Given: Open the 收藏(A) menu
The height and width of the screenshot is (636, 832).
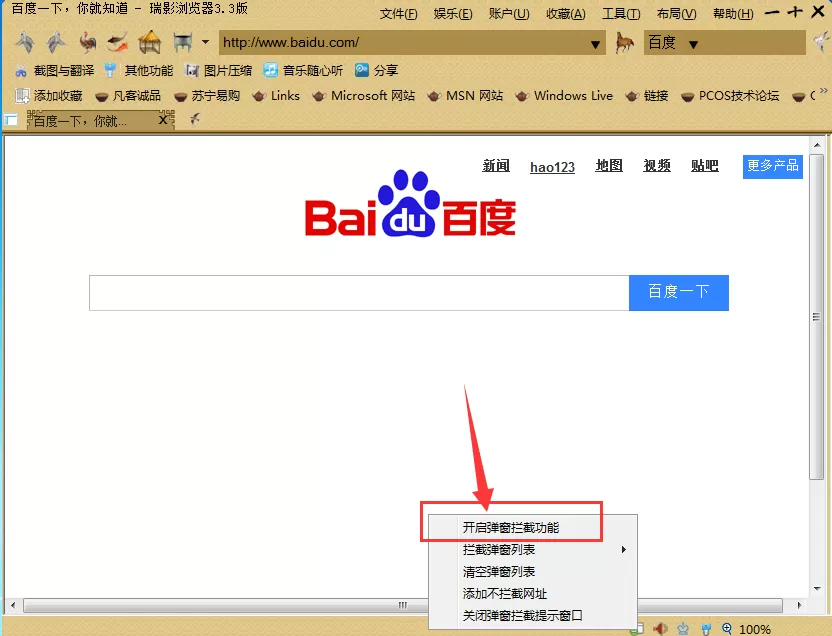Looking at the screenshot, I should click(566, 14).
